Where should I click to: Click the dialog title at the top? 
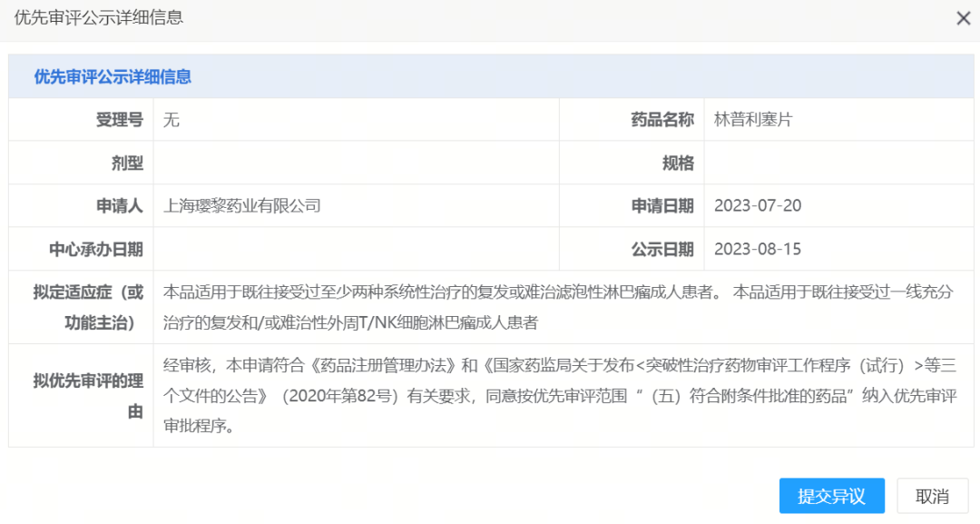click(x=99, y=18)
